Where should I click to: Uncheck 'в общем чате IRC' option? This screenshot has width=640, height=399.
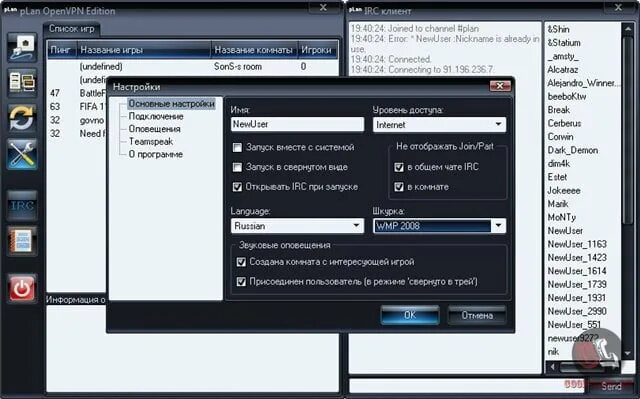pos(399,167)
